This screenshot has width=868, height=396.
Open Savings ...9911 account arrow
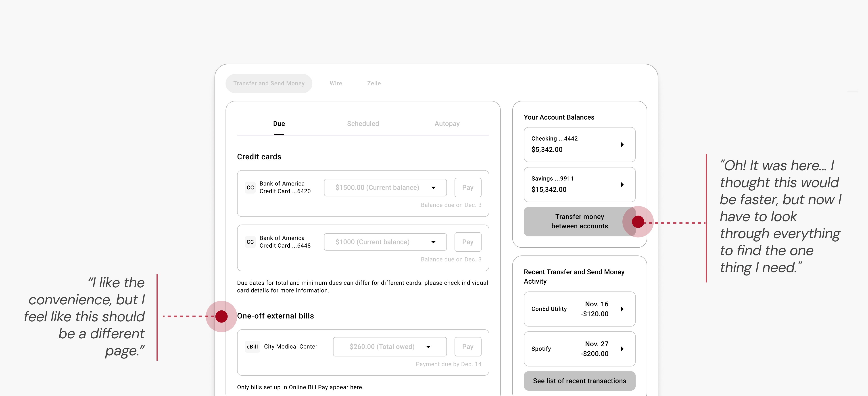coord(622,185)
